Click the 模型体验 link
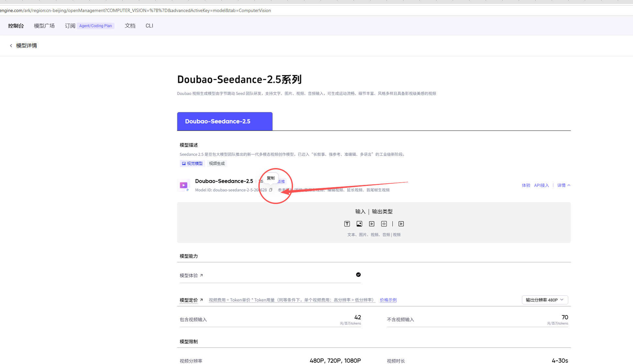The width and height of the screenshot is (633, 364). tap(189, 275)
